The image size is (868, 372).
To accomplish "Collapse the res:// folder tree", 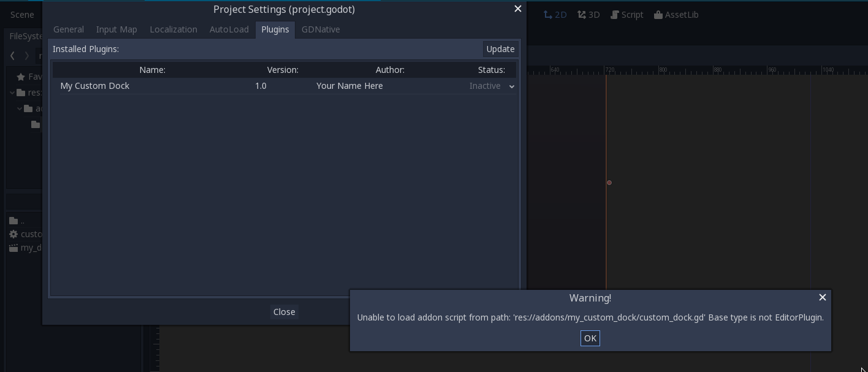I will (12, 93).
